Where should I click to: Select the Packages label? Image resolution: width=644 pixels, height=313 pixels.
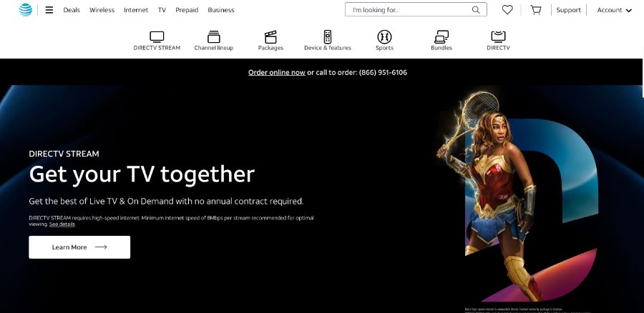[x=270, y=48]
